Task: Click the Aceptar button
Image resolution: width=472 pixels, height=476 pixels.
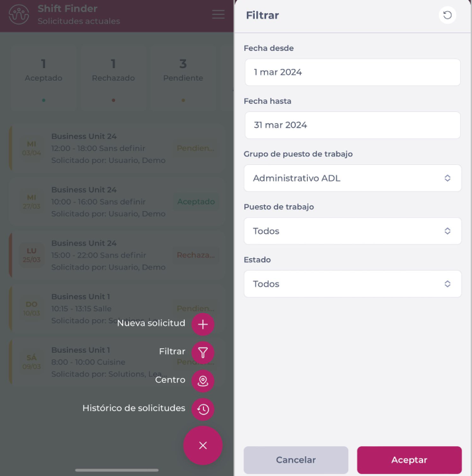Action: tap(409, 460)
